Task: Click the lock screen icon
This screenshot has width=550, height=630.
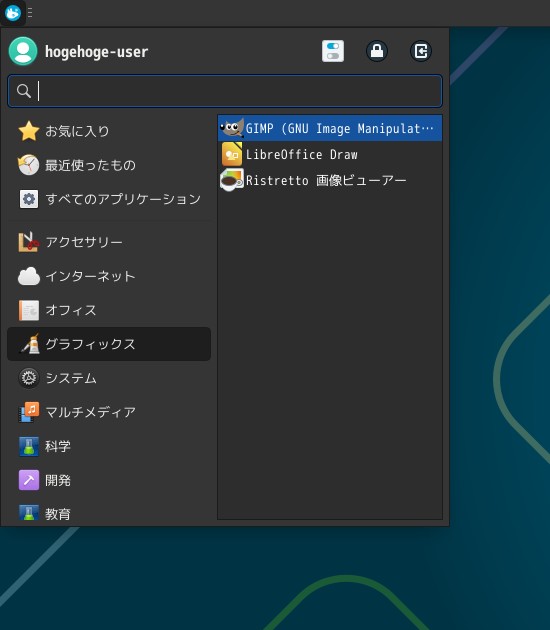Action: tap(377, 51)
